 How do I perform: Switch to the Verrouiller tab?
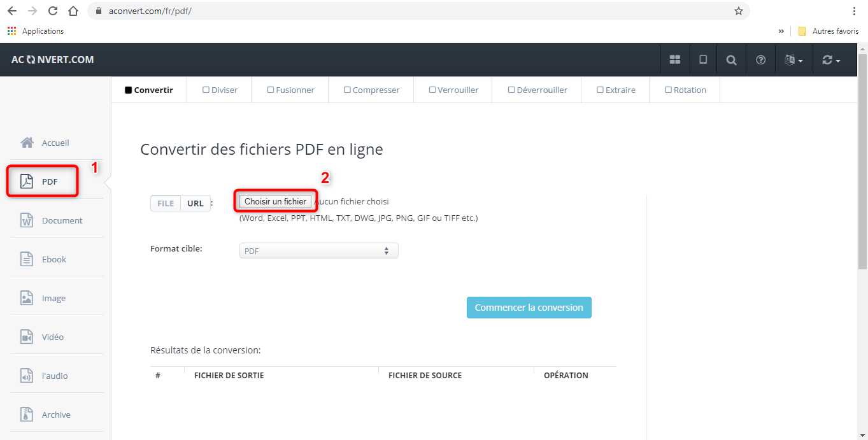[453, 90]
